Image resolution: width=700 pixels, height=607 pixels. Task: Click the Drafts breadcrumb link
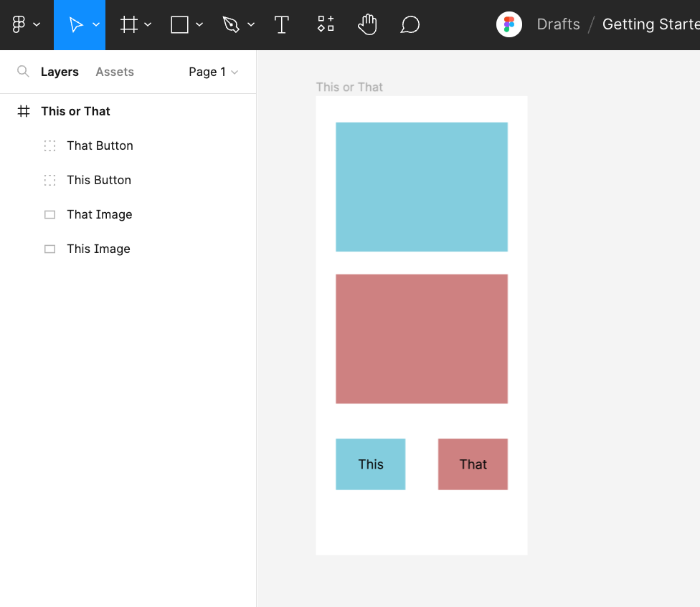[x=558, y=24]
